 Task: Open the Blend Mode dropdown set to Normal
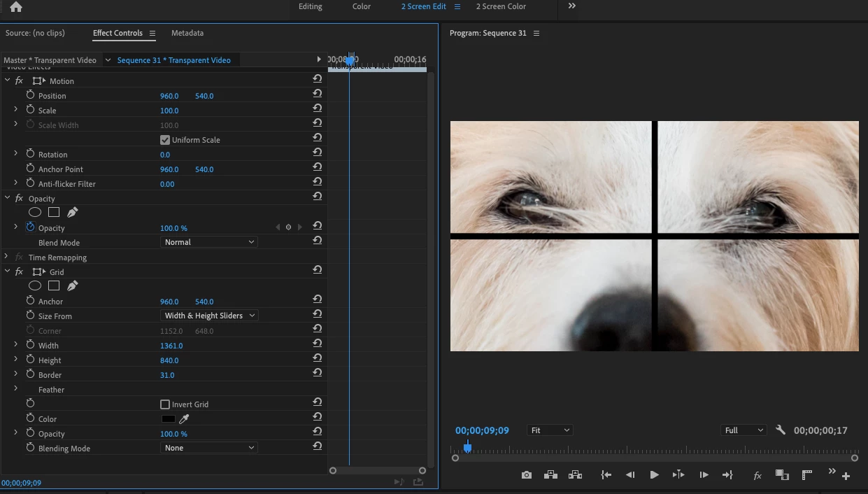click(x=209, y=242)
